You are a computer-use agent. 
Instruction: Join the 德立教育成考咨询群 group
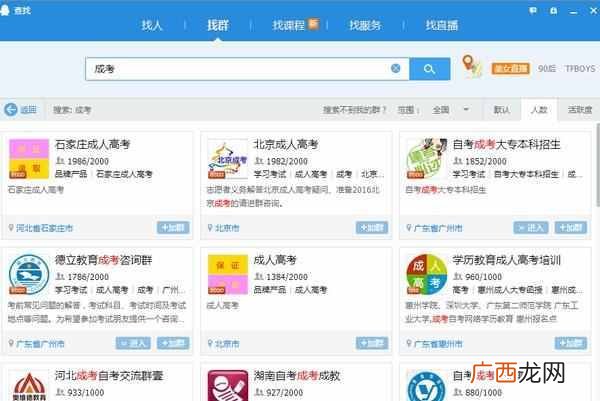click(x=173, y=343)
